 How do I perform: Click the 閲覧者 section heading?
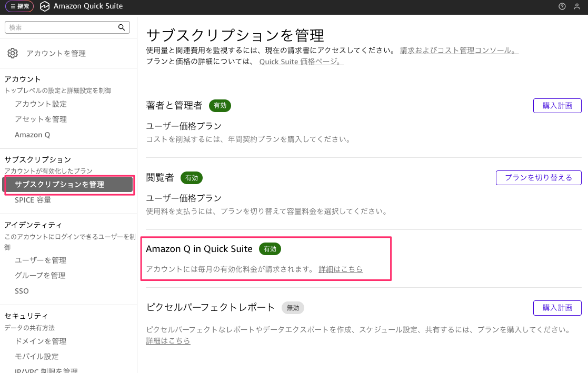160,178
